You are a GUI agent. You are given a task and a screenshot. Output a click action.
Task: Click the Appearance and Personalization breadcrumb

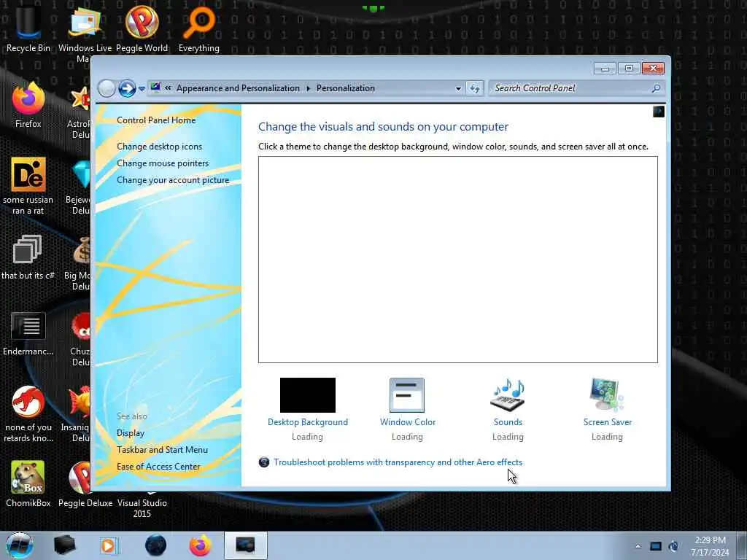[x=238, y=88]
